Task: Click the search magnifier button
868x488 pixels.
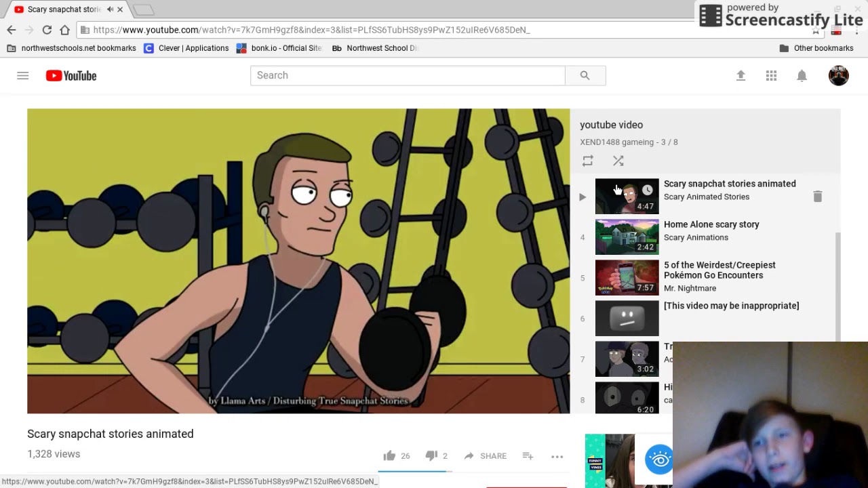Action: [x=585, y=75]
